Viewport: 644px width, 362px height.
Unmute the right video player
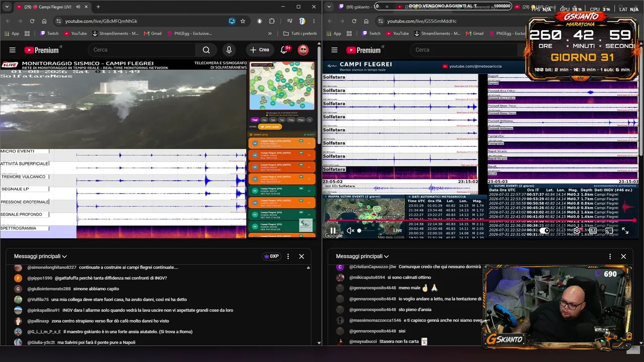click(350, 230)
